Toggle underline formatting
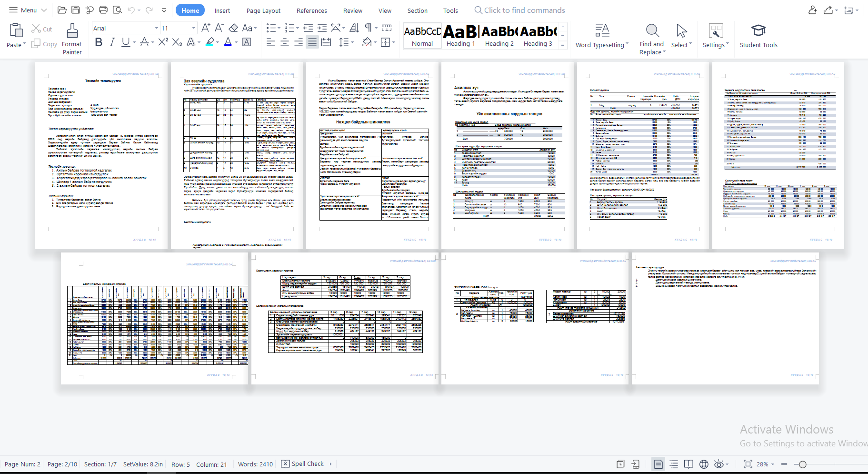This screenshot has width=868, height=474. [125, 42]
